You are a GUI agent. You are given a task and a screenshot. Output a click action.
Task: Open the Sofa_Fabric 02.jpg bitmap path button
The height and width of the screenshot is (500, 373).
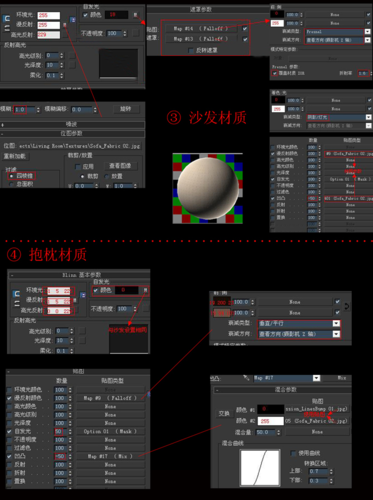pyautogui.click(x=80, y=146)
